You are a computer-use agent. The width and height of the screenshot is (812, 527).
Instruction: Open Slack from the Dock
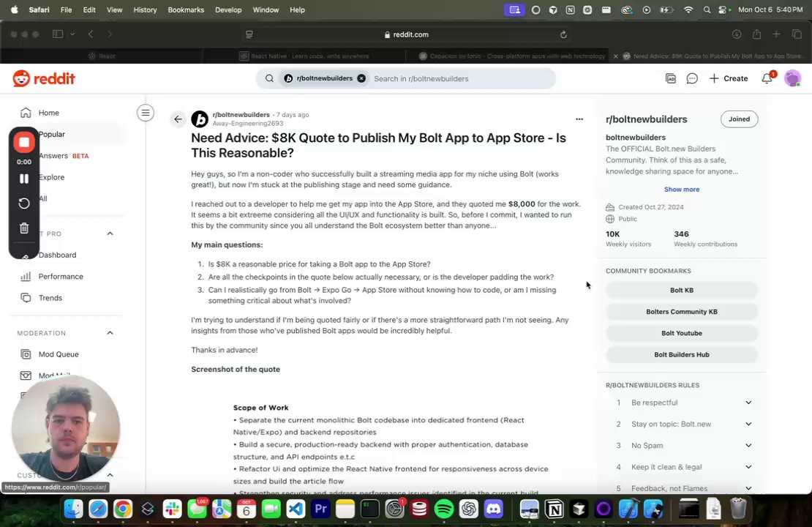pos(173,509)
